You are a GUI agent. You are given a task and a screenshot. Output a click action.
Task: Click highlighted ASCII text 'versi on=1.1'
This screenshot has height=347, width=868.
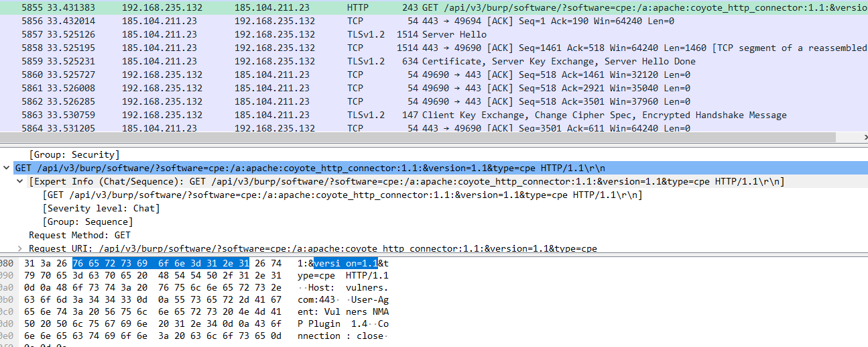click(x=346, y=263)
